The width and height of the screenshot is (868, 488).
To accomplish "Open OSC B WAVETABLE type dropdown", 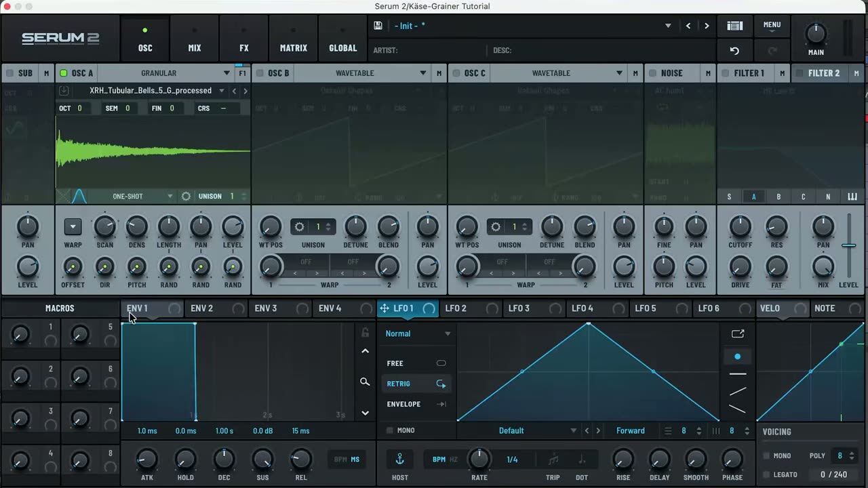I will pos(361,73).
